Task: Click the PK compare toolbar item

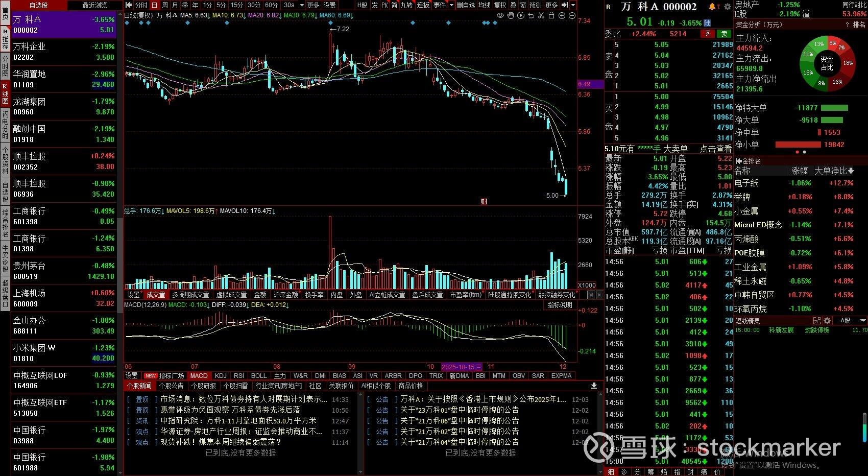Action: pyautogui.click(x=385, y=5)
